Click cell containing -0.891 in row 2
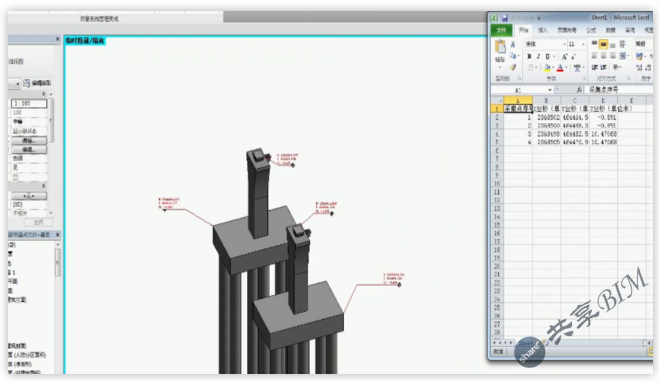The width and height of the screenshot is (659, 381). point(603,118)
